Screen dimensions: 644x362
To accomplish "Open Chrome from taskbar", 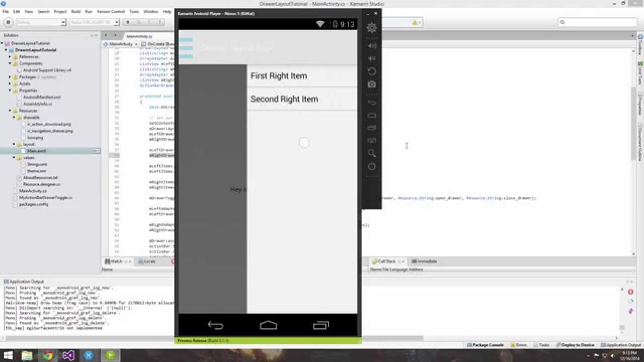I will point(48,355).
